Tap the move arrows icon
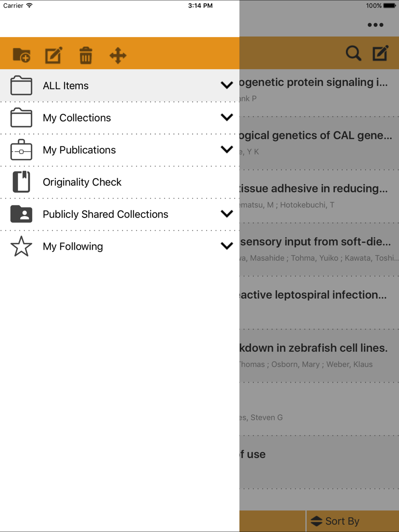This screenshot has height=532, width=399. pyautogui.click(x=118, y=55)
